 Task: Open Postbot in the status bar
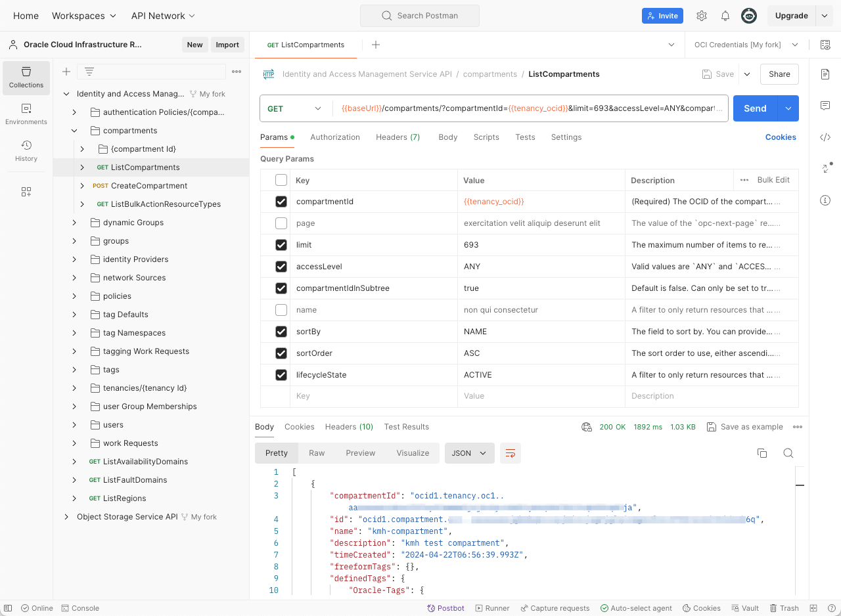(445, 608)
